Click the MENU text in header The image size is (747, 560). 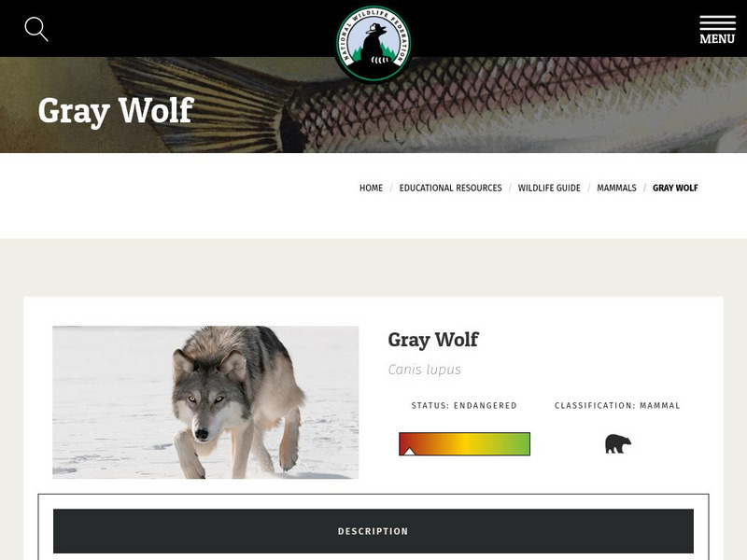tap(717, 39)
